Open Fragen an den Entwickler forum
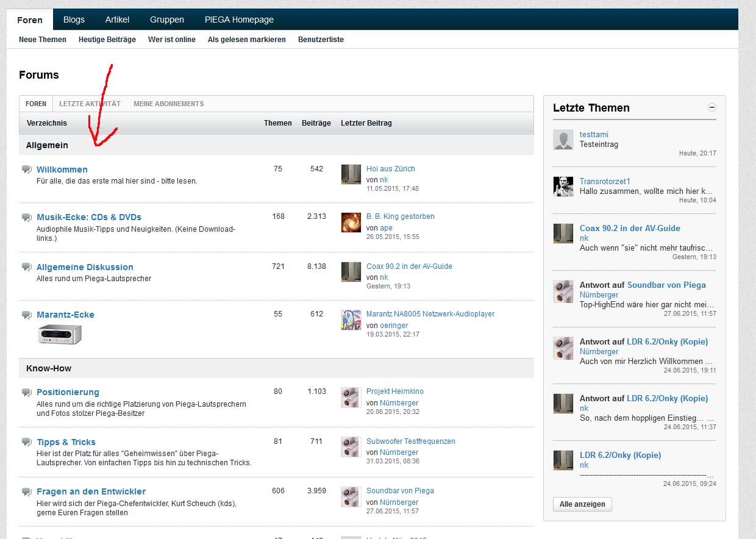756x539 pixels. (91, 491)
